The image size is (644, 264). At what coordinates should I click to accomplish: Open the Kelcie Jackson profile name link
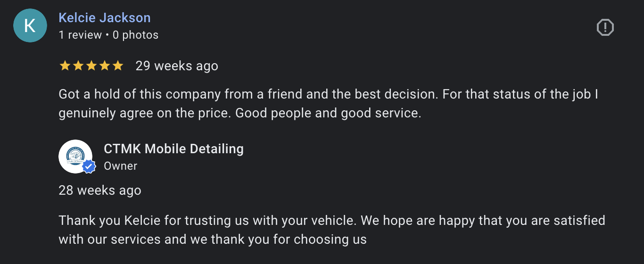click(x=105, y=18)
